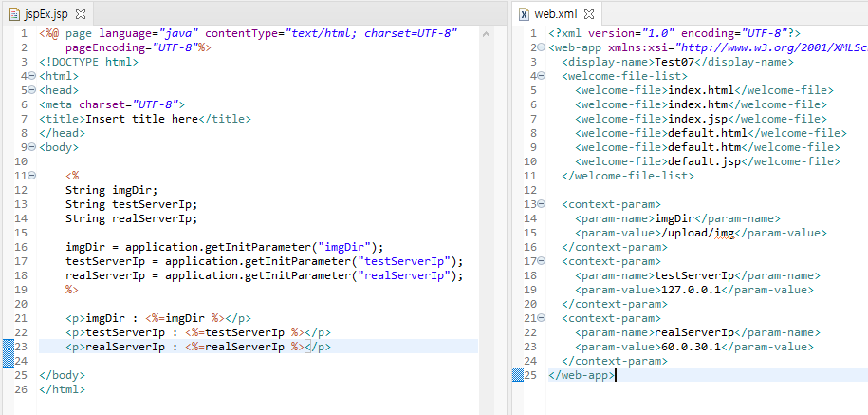Click the closing </html> tag

click(x=62, y=389)
